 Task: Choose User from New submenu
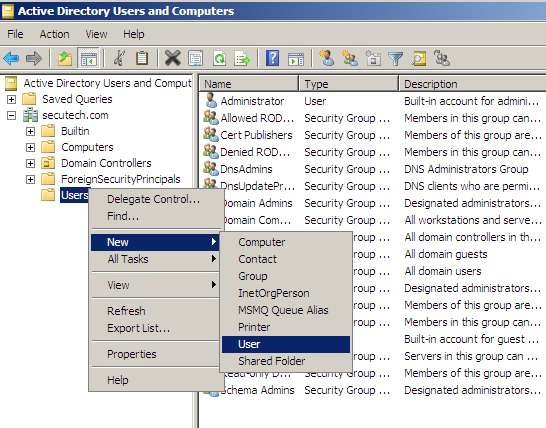(286, 344)
